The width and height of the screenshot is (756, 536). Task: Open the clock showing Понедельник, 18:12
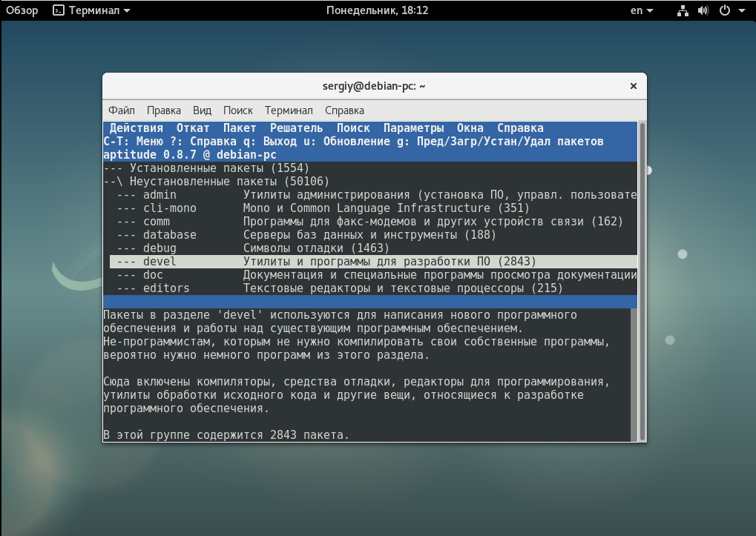pos(377,10)
